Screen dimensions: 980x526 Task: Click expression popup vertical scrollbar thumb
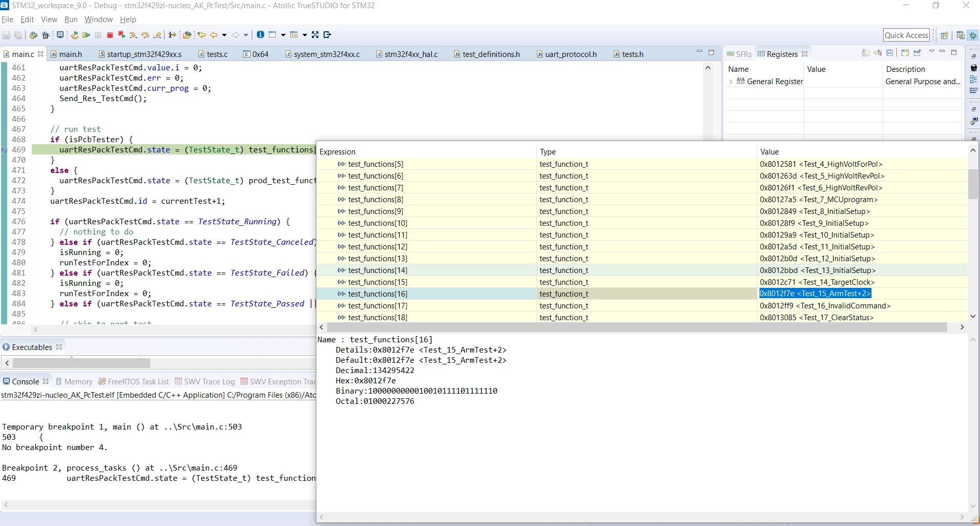click(973, 183)
